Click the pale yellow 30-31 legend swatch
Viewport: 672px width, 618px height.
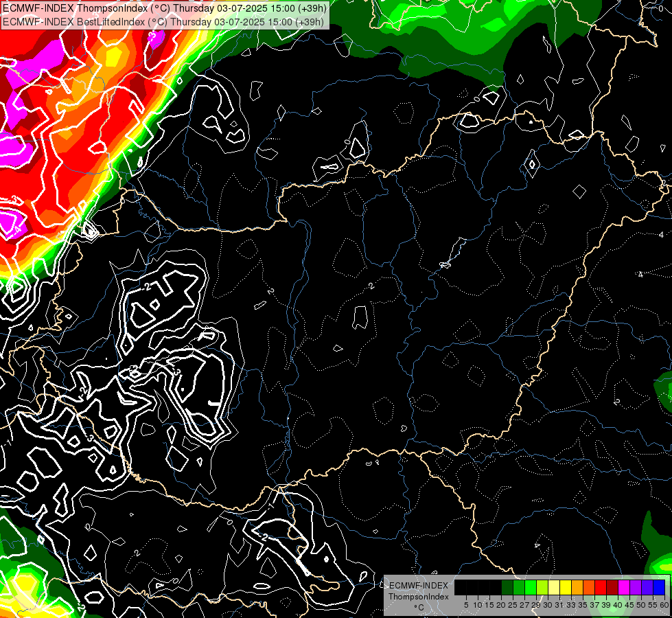tap(554, 587)
